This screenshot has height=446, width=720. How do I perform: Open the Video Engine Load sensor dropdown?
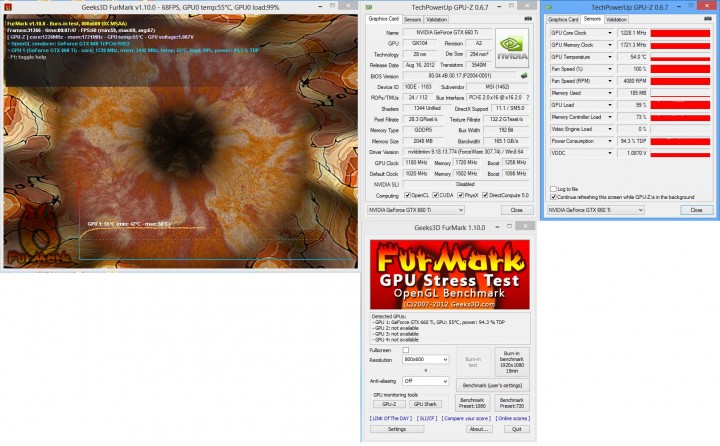pyautogui.click(x=610, y=129)
